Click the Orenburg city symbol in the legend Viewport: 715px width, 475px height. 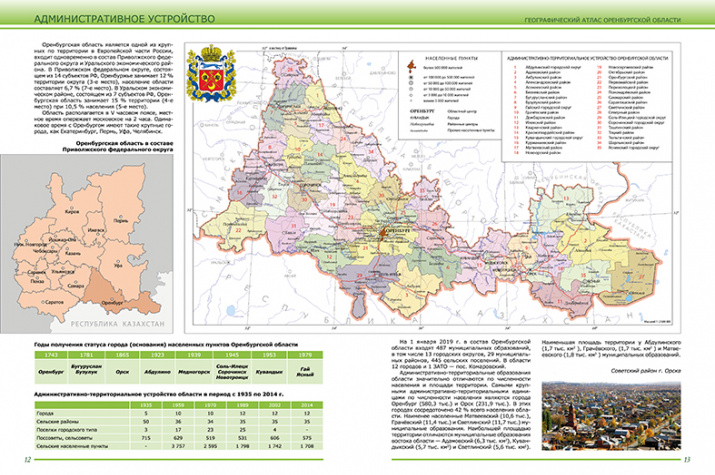pyautogui.click(x=410, y=68)
